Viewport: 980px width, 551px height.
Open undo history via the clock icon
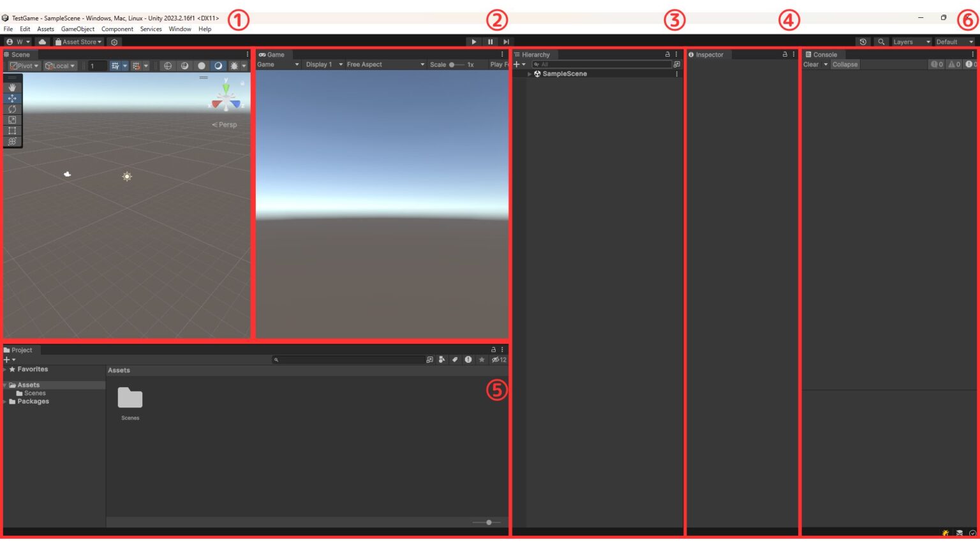pyautogui.click(x=863, y=41)
